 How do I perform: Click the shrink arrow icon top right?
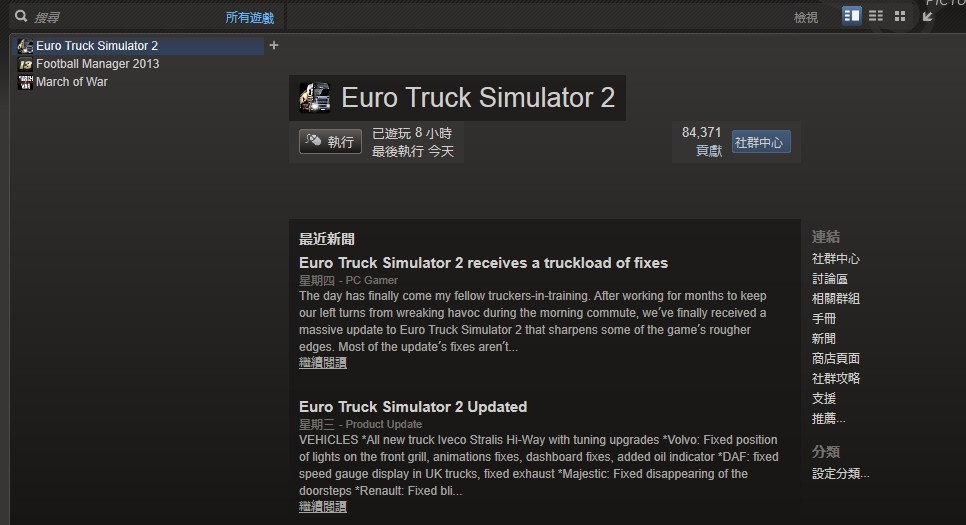pyautogui.click(x=928, y=16)
